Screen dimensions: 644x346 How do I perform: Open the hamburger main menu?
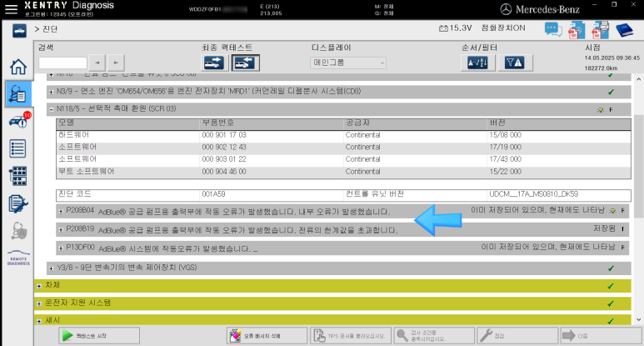tap(11, 9)
